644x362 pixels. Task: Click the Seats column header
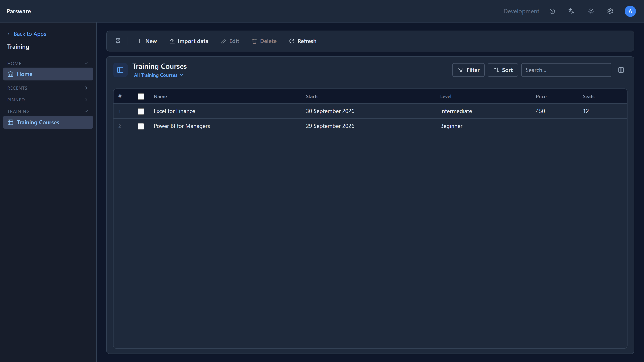[588, 97]
